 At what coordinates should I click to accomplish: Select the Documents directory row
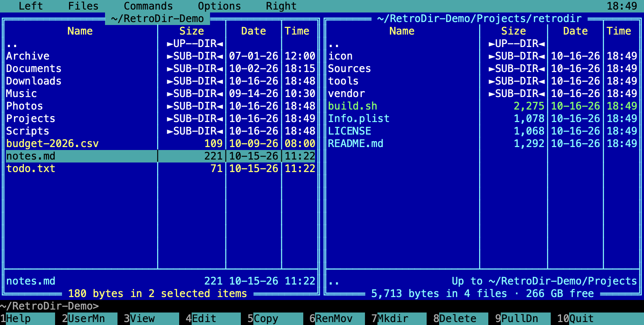tap(161, 69)
